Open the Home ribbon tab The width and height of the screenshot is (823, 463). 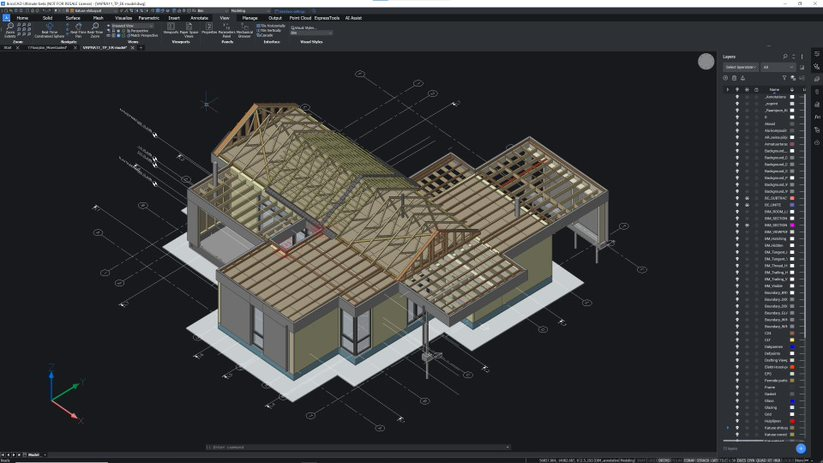click(23, 18)
